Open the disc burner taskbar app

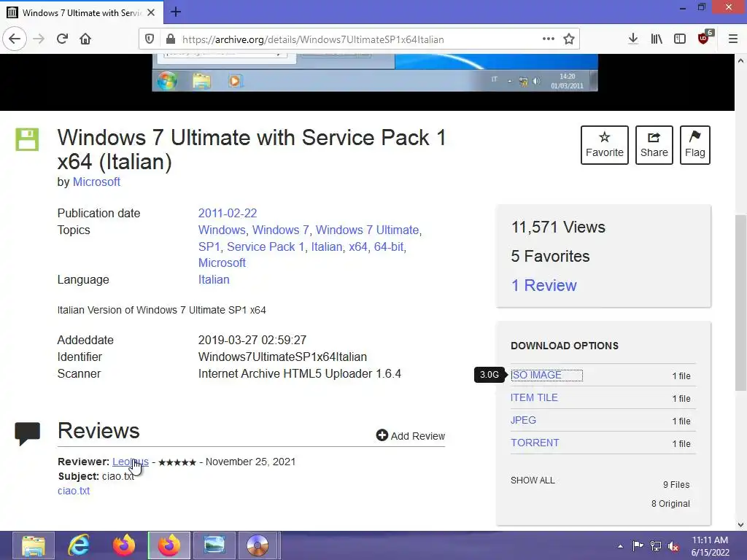tap(258, 545)
